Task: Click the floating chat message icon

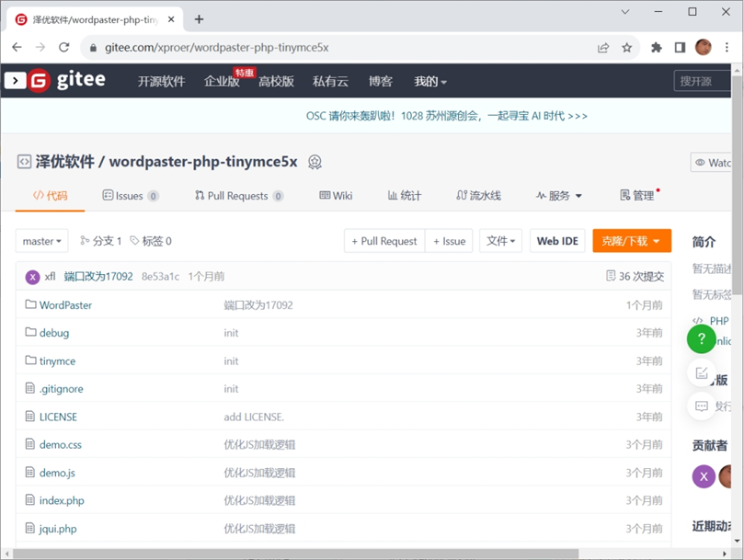Action: (x=702, y=406)
